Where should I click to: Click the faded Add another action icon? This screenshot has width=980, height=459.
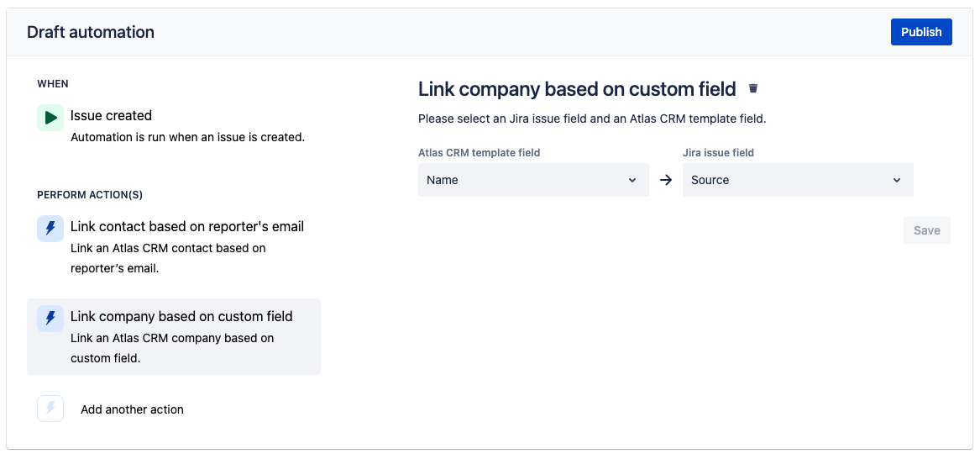[50, 409]
